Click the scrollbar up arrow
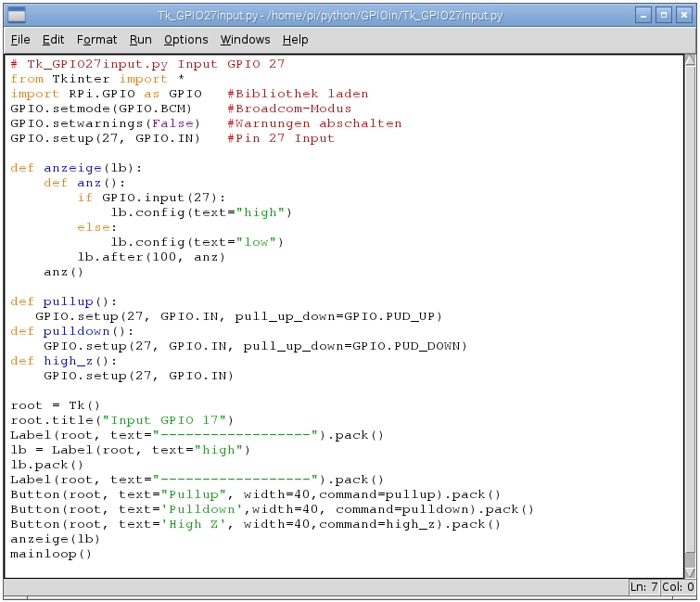Screen dimensions: 700x602 (689, 61)
